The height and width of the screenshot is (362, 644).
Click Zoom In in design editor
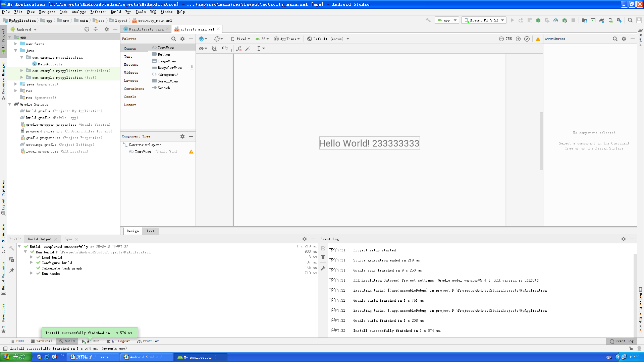point(518,39)
